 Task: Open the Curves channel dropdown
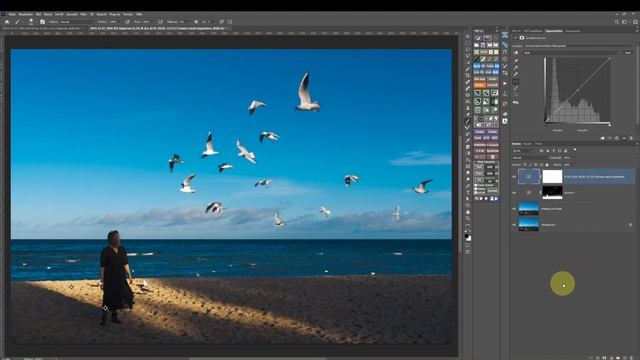point(571,53)
